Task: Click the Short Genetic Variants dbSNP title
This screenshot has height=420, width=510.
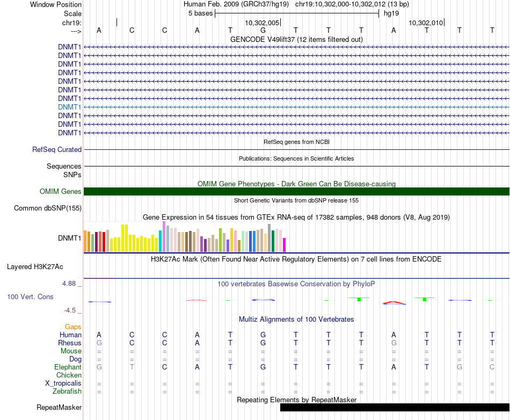Action: [x=296, y=200]
